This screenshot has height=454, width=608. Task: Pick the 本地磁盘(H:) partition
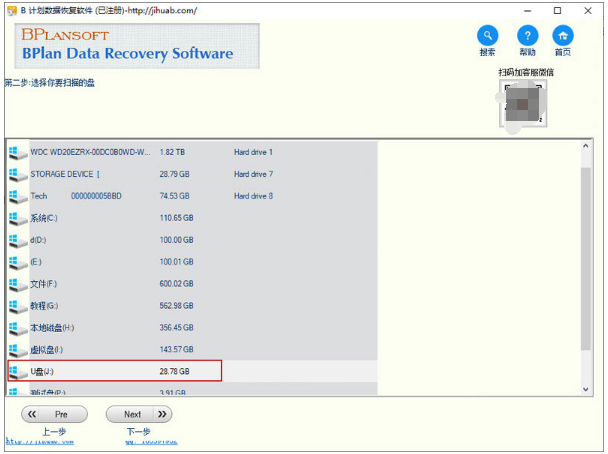tap(52, 328)
